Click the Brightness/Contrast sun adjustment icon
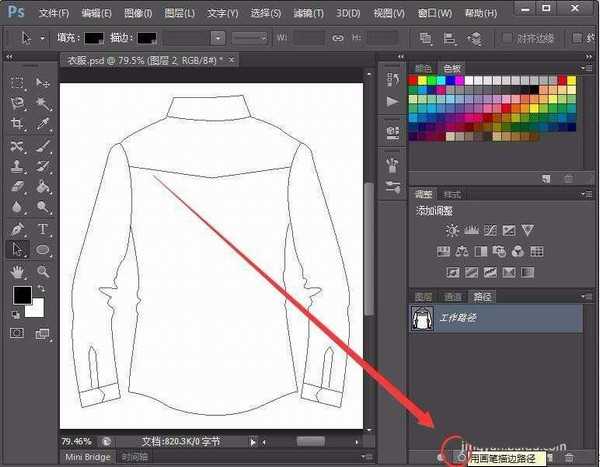Screen dimensions: 600x467 (452, 230)
